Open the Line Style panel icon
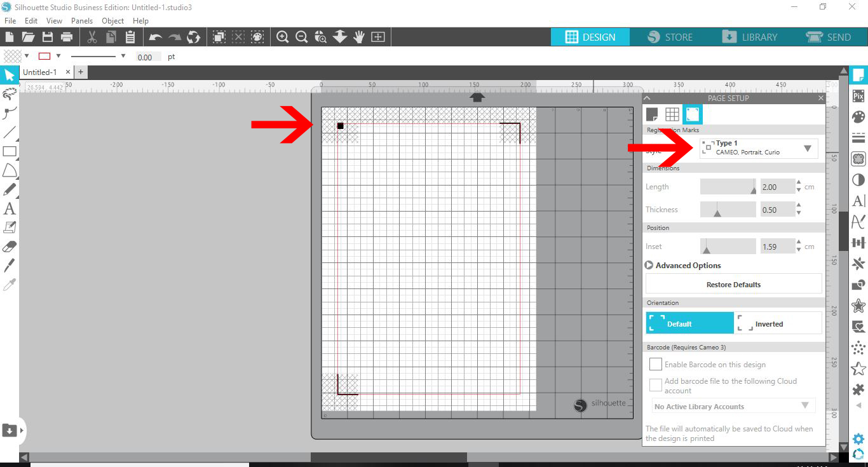868x467 pixels. [858, 138]
